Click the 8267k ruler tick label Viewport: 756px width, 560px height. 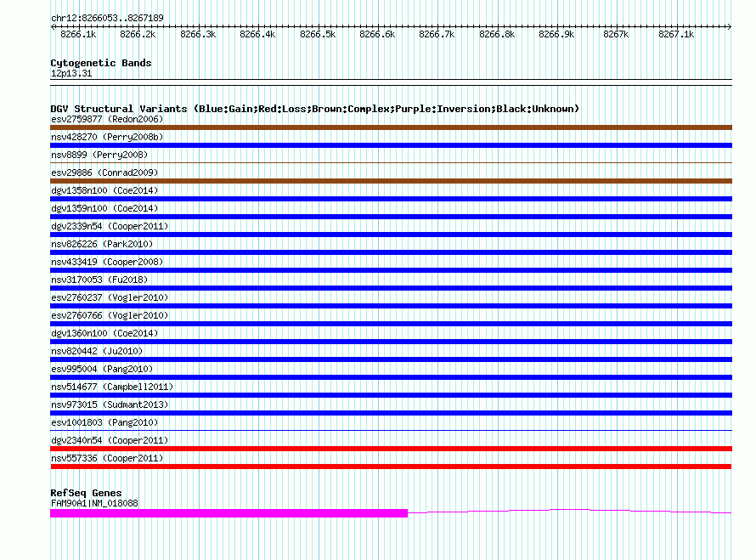[x=616, y=34]
